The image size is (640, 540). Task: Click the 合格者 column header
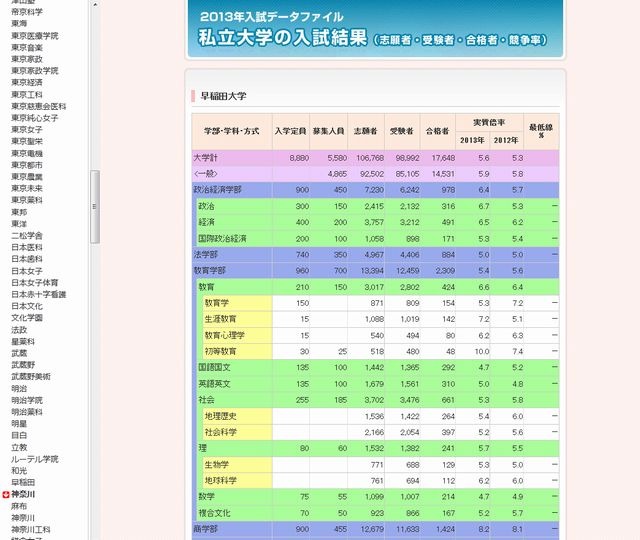(x=438, y=131)
